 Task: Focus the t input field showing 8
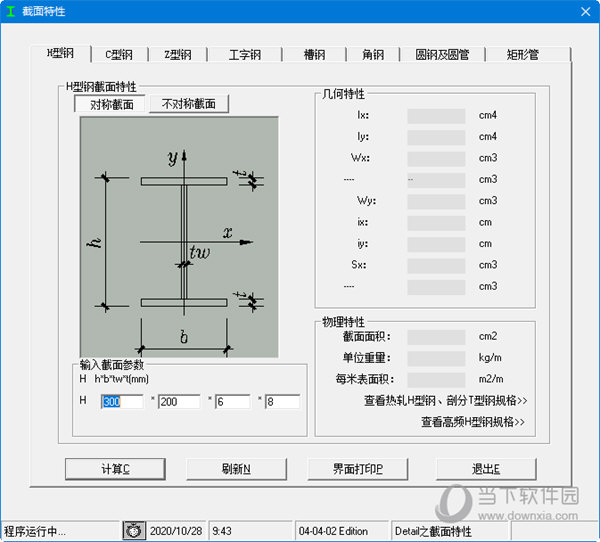point(282,402)
